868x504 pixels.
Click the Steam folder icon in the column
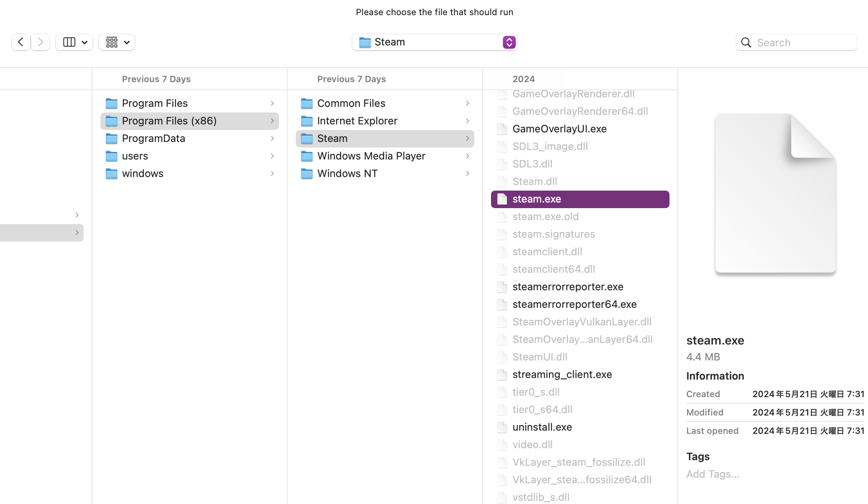(x=307, y=138)
